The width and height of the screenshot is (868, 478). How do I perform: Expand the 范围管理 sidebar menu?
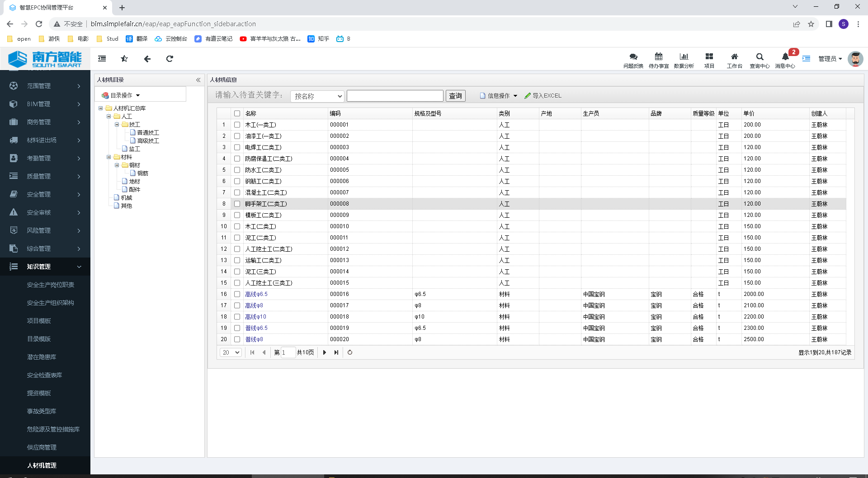[x=45, y=86]
